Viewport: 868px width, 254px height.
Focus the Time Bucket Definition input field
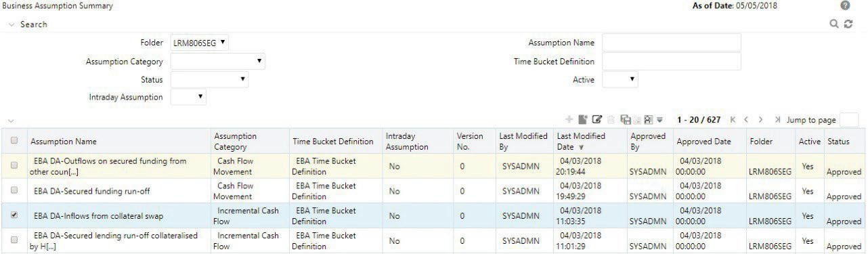coord(672,62)
